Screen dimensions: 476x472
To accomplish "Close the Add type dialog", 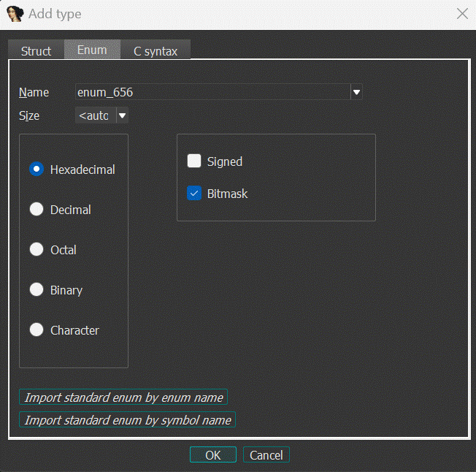I will (x=461, y=14).
